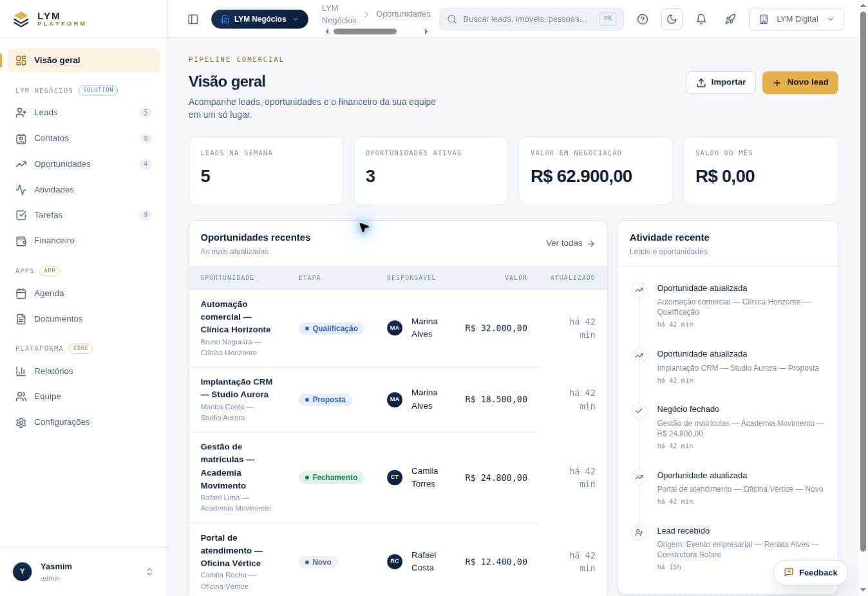This screenshot has height=596, width=868.
Task: Select Visão geral in sidebar
Action: 84,61
